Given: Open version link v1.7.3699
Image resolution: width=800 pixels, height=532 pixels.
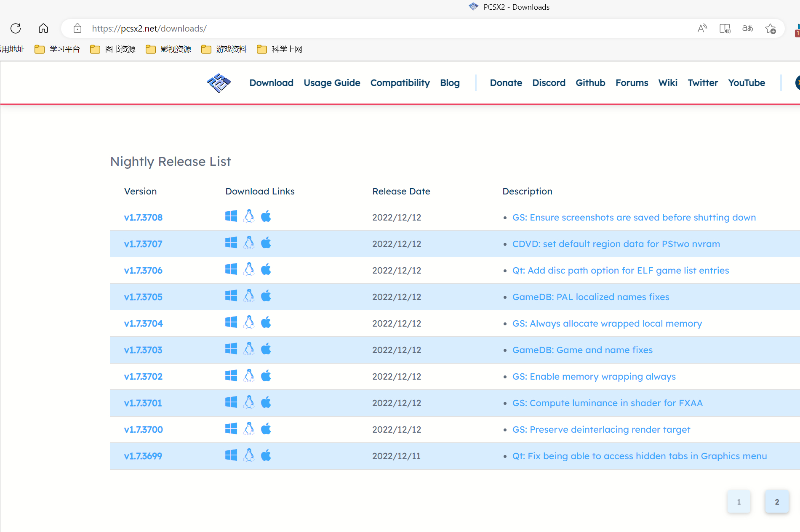Looking at the screenshot, I should tap(143, 456).
